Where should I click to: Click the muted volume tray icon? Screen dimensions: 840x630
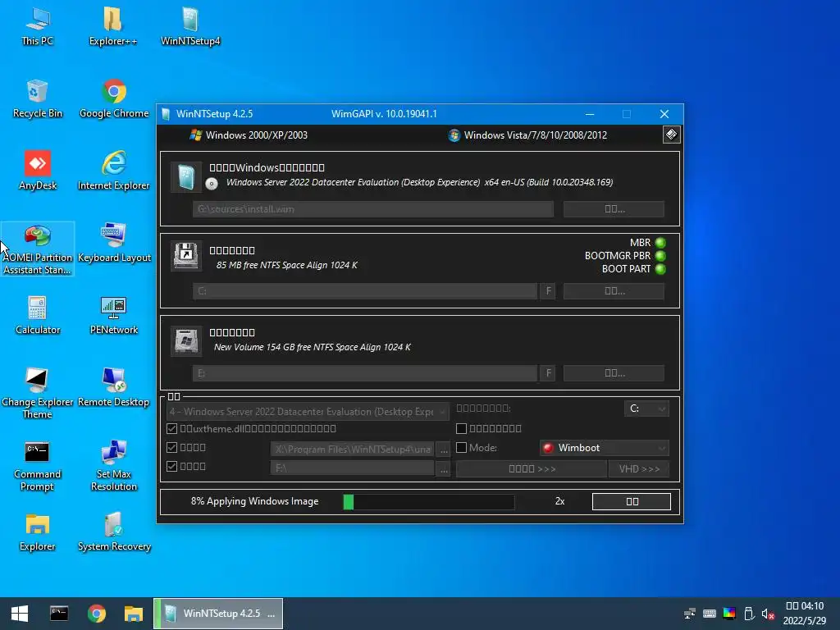(x=768, y=614)
